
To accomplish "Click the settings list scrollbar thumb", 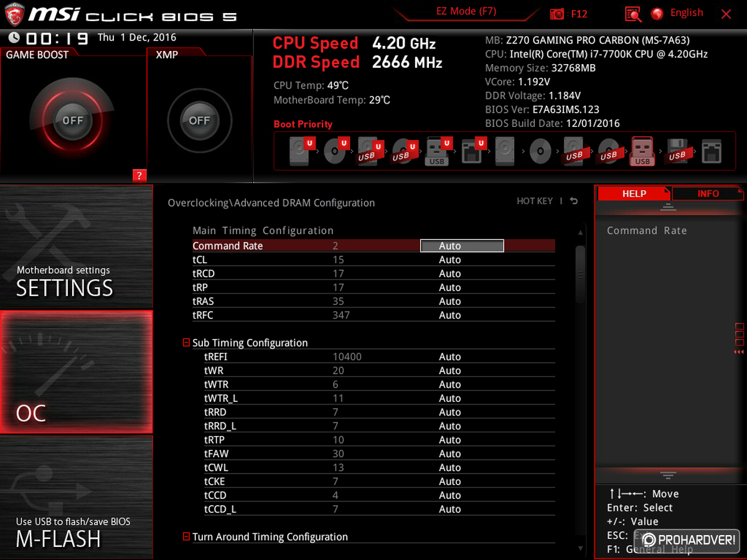I will point(581,274).
